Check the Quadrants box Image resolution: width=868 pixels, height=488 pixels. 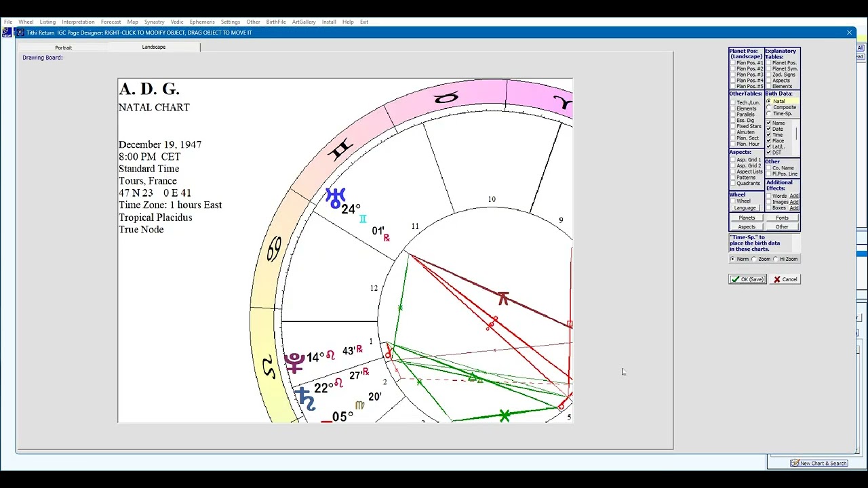(733, 183)
